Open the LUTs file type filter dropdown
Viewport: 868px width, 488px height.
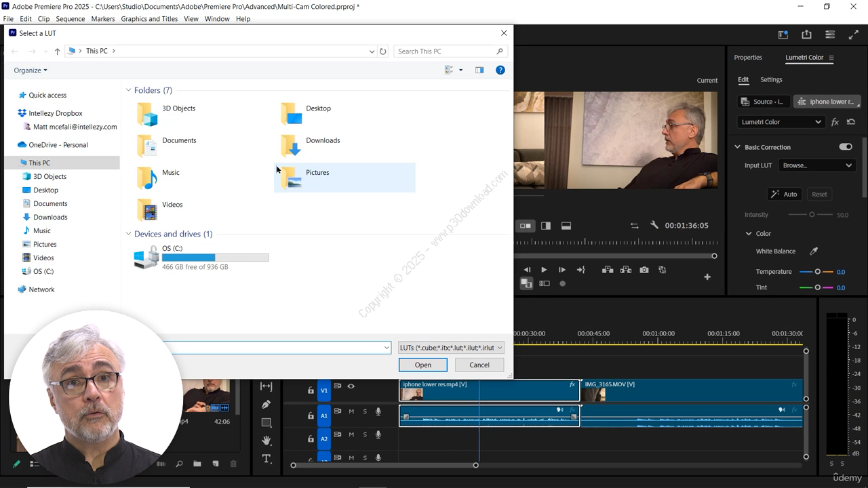[x=451, y=348]
